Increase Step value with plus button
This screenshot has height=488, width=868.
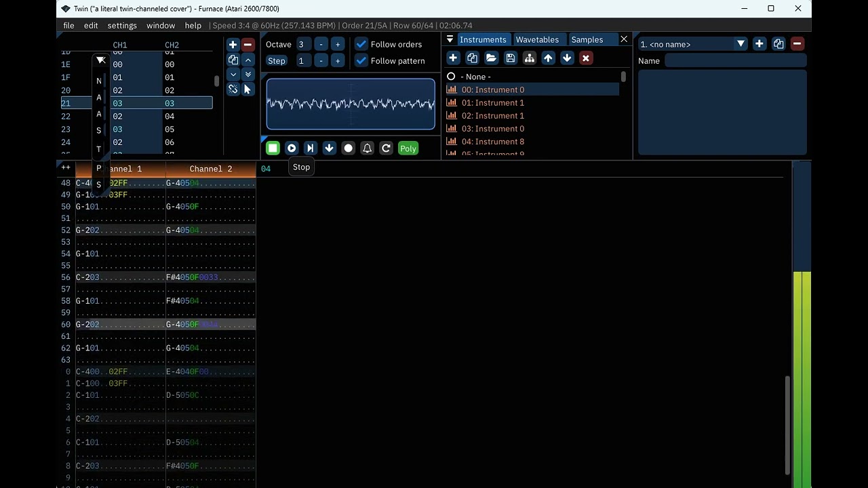pos(337,60)
